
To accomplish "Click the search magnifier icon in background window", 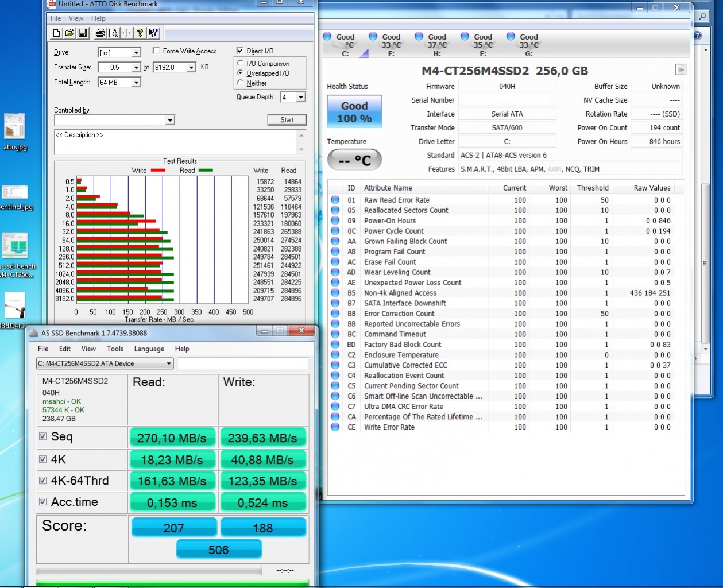I will click(702, 17).
